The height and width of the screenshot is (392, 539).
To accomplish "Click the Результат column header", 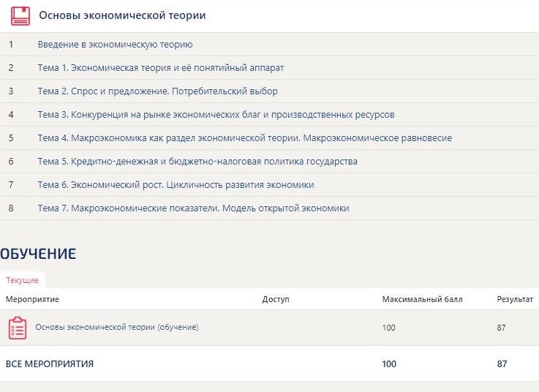I will [515, 299].
